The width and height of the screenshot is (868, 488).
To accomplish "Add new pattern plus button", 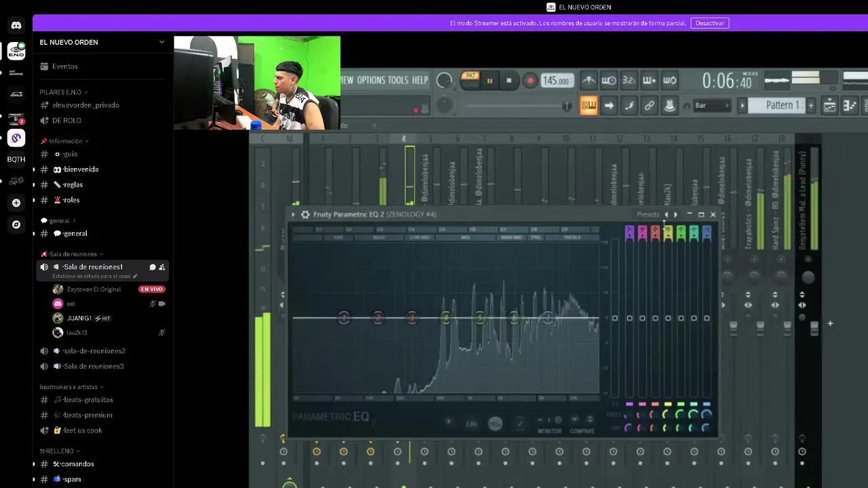I will 810,105.
